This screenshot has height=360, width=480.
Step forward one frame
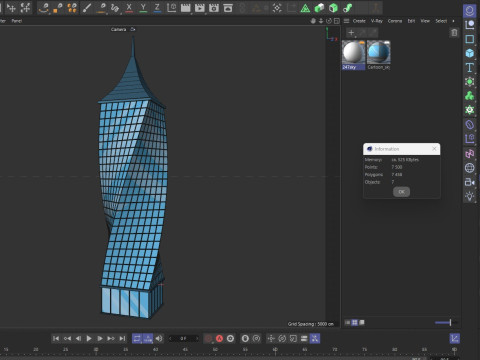[100, 338]
